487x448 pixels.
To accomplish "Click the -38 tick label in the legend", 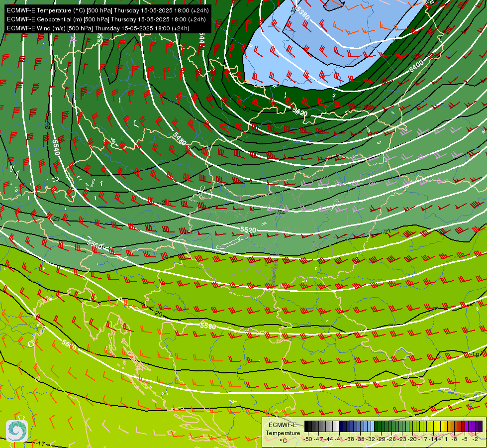I will [349, 439].
